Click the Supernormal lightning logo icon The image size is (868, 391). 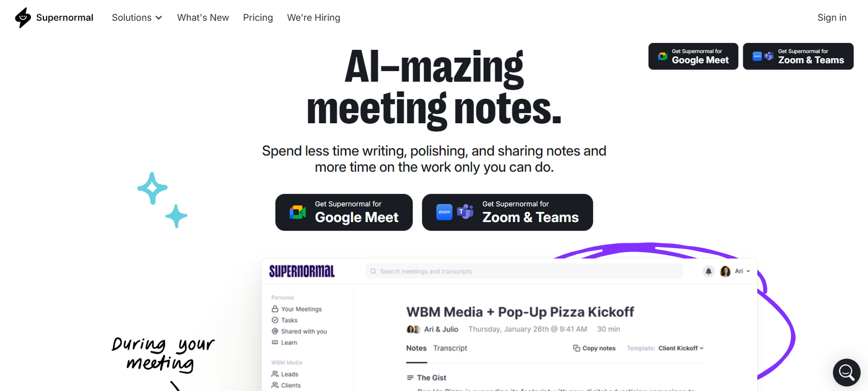(x=23, y=17)
